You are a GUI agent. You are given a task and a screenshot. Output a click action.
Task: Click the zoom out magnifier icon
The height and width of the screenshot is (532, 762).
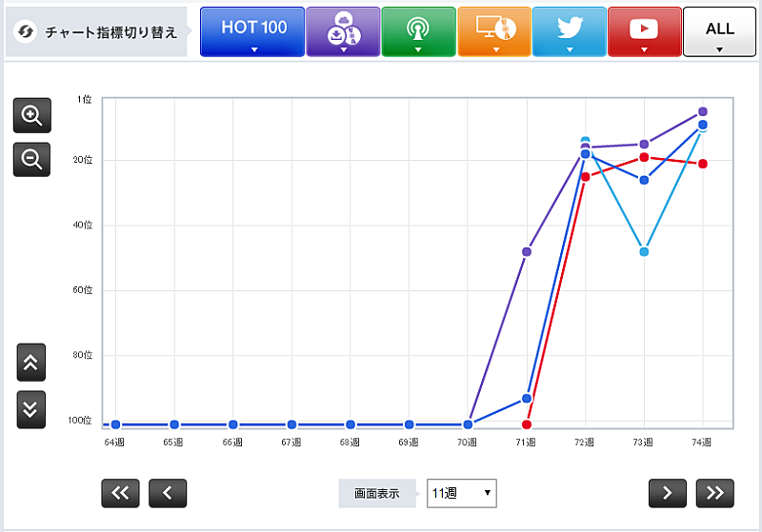coord(31,159)
